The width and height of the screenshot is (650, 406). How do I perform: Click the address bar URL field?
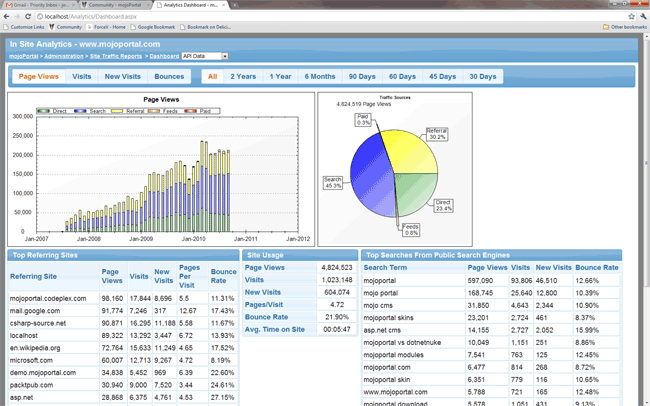pos(300,16)
